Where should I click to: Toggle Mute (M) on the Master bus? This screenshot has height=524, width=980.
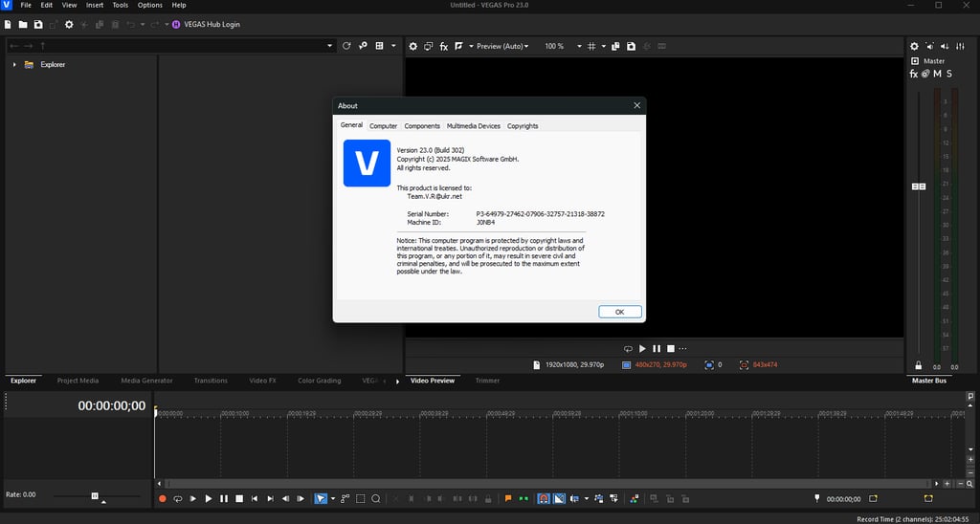937,74
